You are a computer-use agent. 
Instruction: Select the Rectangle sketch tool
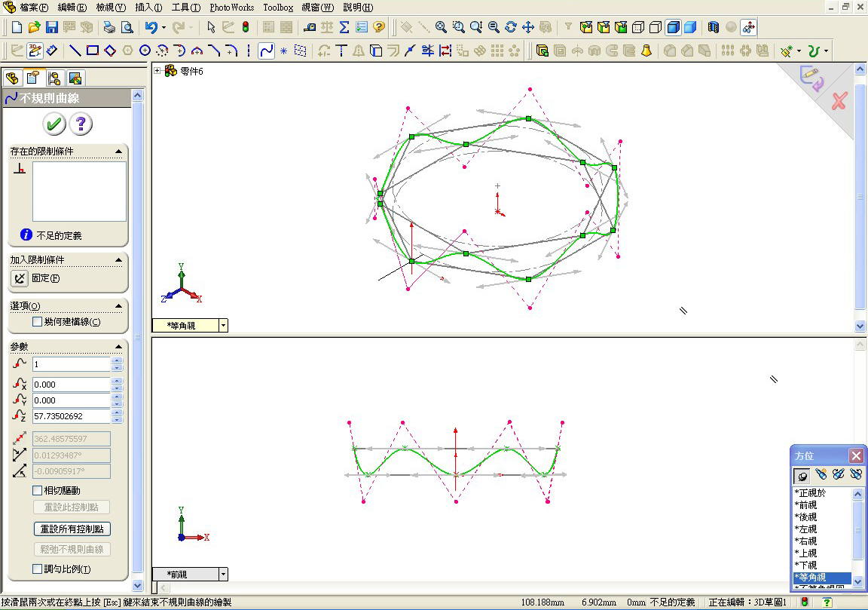(90, 51)
